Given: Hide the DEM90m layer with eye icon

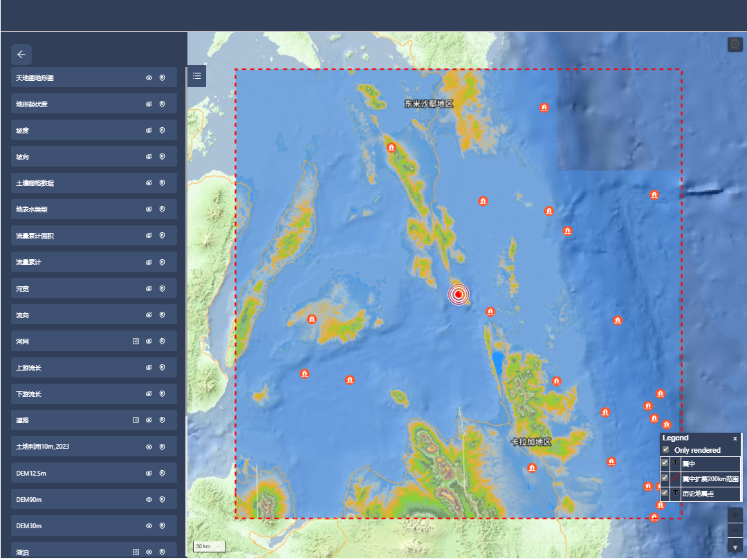Looking at the screenshot, I should (x=149, y=500).
